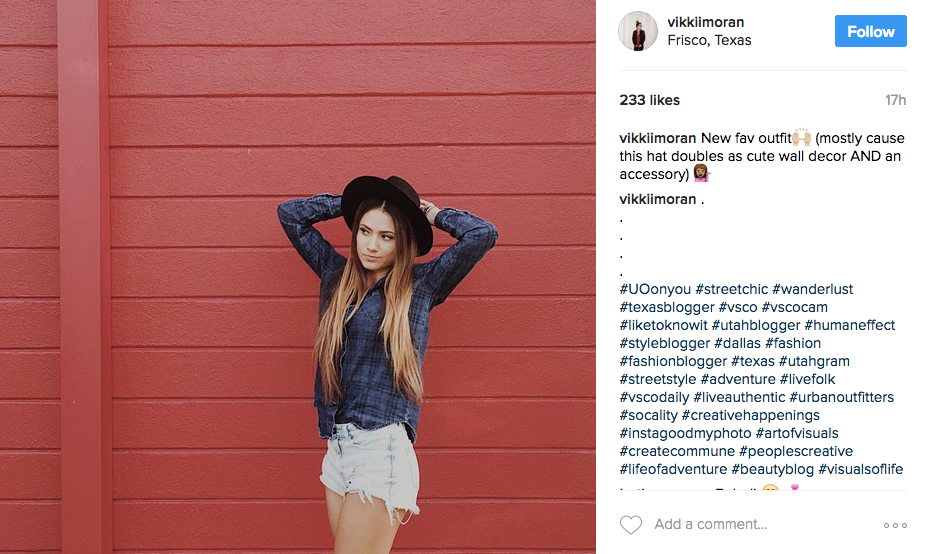Like the post with the heart icon
Image resolution: width=926 pixels, height=554 pixels.
(x=630, y=524)
